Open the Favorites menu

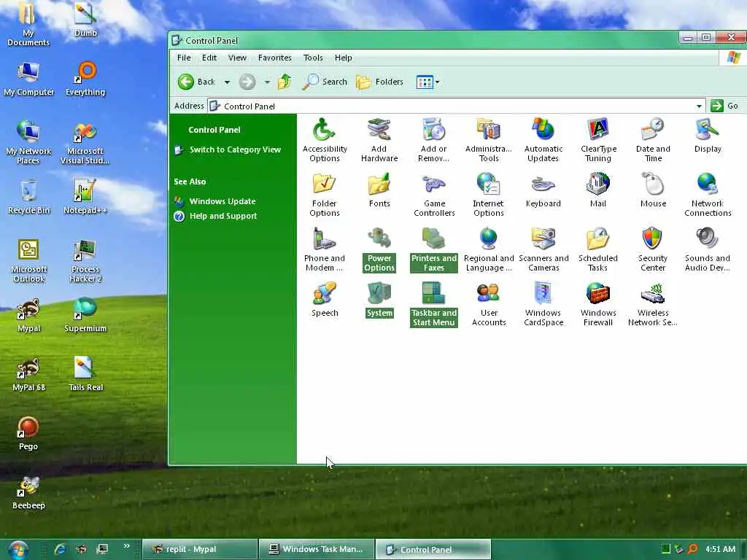[275, 58]
